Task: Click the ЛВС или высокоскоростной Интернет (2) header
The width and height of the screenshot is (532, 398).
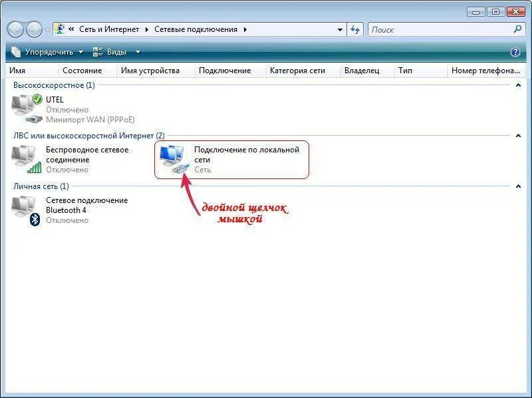Action: (x=89, y=136)
